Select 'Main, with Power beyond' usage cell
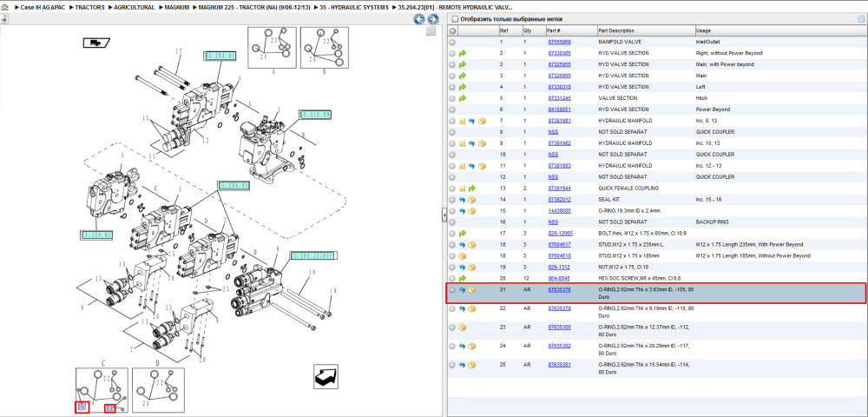Image resolution: width=868 pixels, height=417 pixels. (725, 65)
